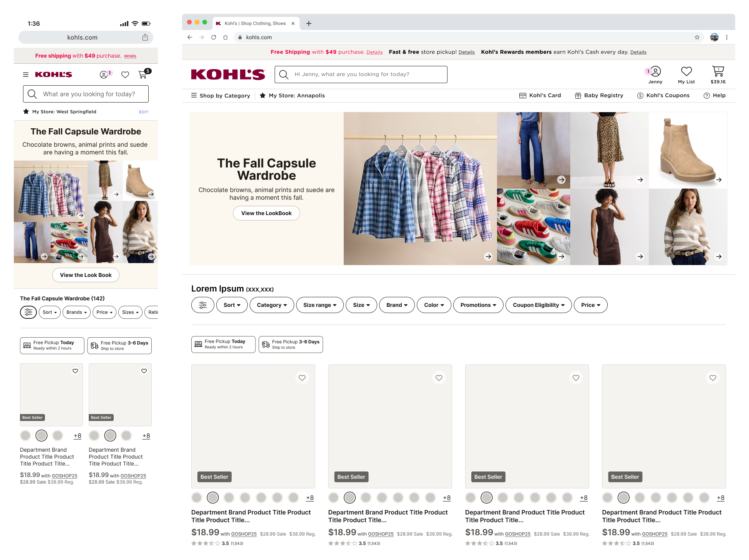Toggle desktop Free Pickup Today filter
The height and width of the screenshot is (560, 749).
coord(223,344)
